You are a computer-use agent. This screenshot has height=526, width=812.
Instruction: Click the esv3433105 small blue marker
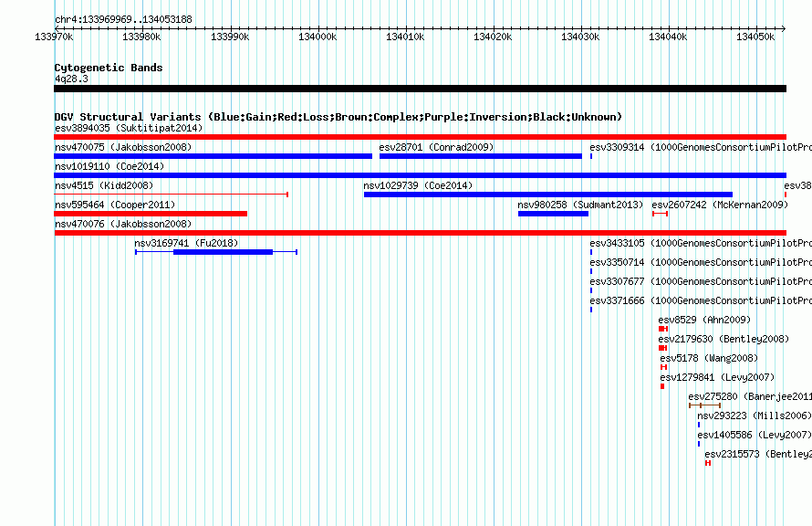tap(591, 252)
